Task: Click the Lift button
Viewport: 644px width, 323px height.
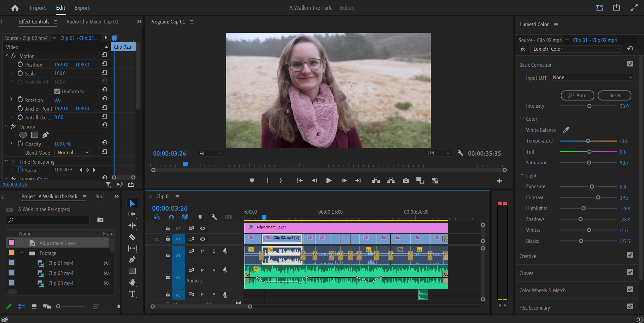Action: click(x=376, y=180)
